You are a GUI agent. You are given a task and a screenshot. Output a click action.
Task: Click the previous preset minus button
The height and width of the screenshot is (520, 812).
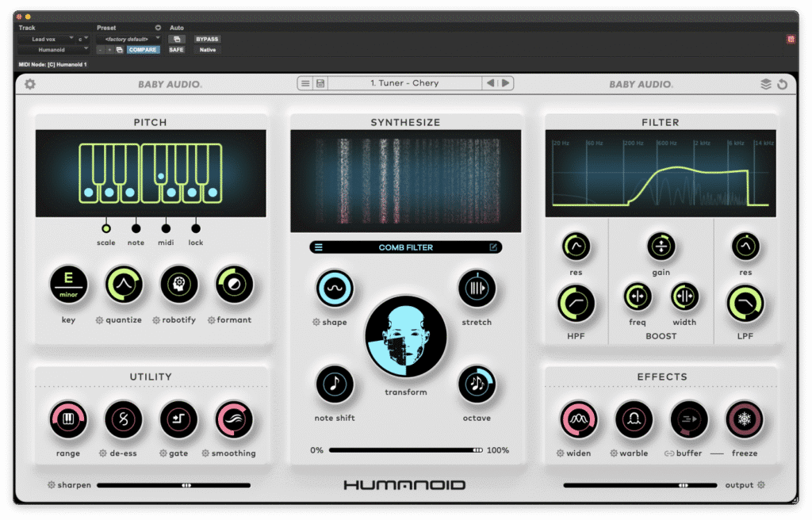pyautogui.click(x=101, y=50)
